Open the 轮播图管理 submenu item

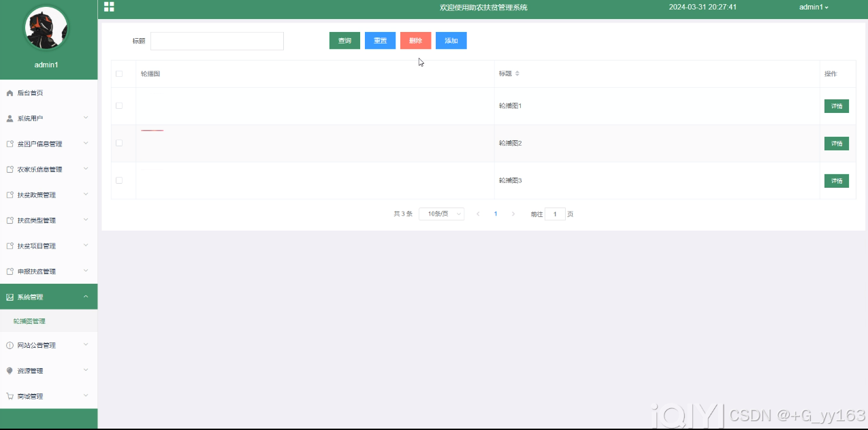click(29, 321)
